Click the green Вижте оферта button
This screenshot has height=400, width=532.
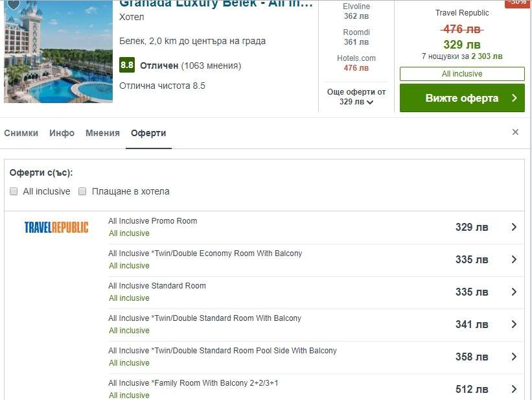coord(462,98)
